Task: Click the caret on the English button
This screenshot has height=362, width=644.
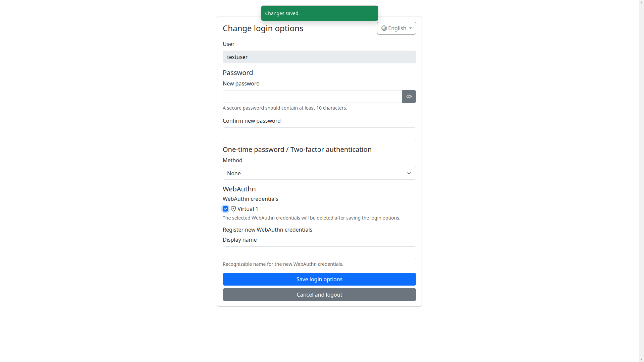Action: 411,28
